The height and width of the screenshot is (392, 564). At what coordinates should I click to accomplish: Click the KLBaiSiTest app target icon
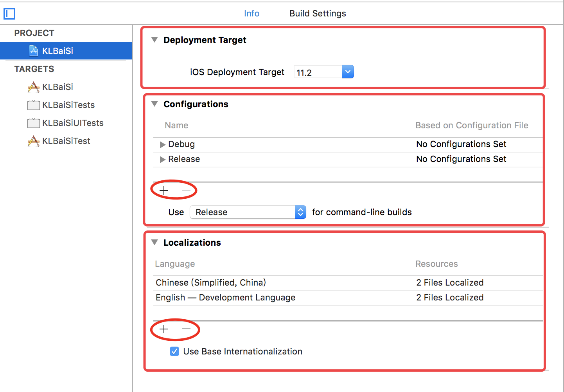click(x=34, y=141)
